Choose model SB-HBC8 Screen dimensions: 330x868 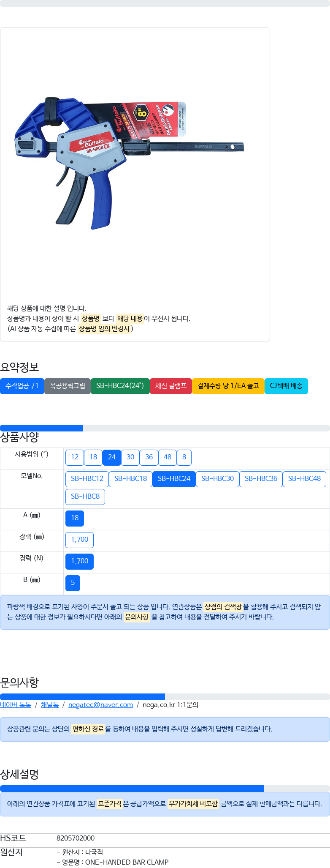(x=85, y=497)
